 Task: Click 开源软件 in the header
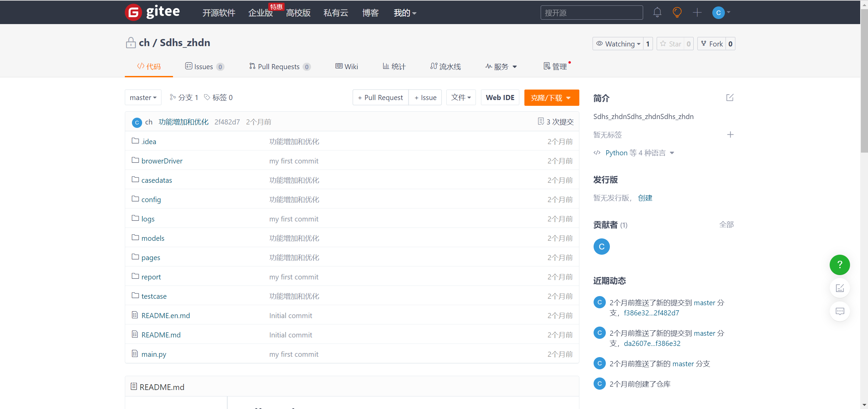coord(219,13)
